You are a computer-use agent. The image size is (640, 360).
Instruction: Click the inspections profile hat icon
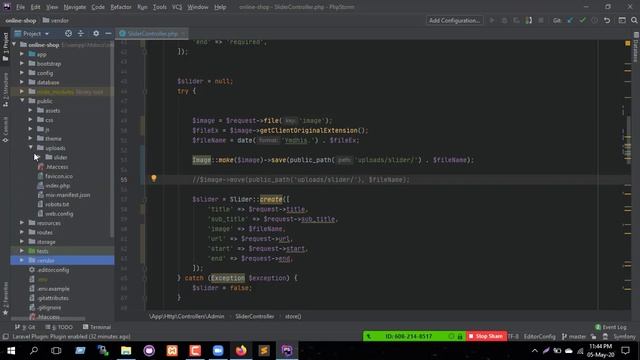point(605,337)
